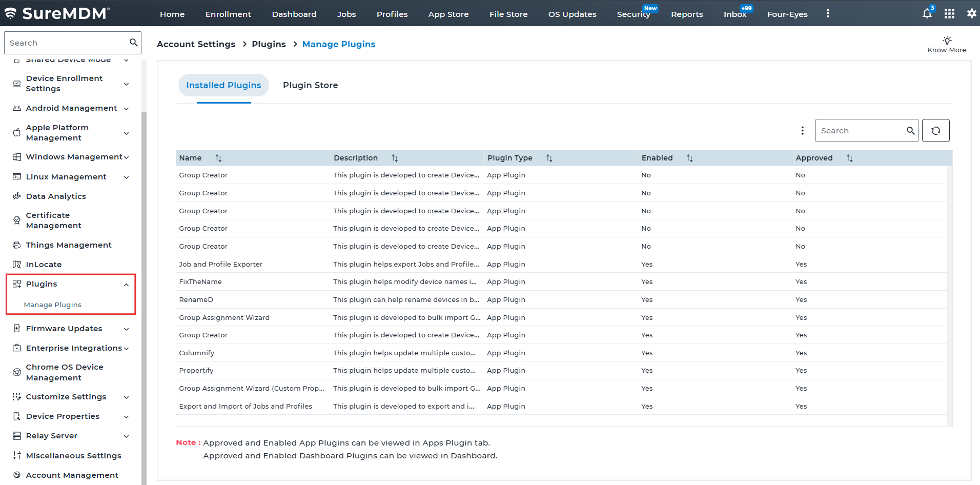The width and height of the screenshot is (980, 485).
Task: Go to the Home menu
Action: [172, 14]
